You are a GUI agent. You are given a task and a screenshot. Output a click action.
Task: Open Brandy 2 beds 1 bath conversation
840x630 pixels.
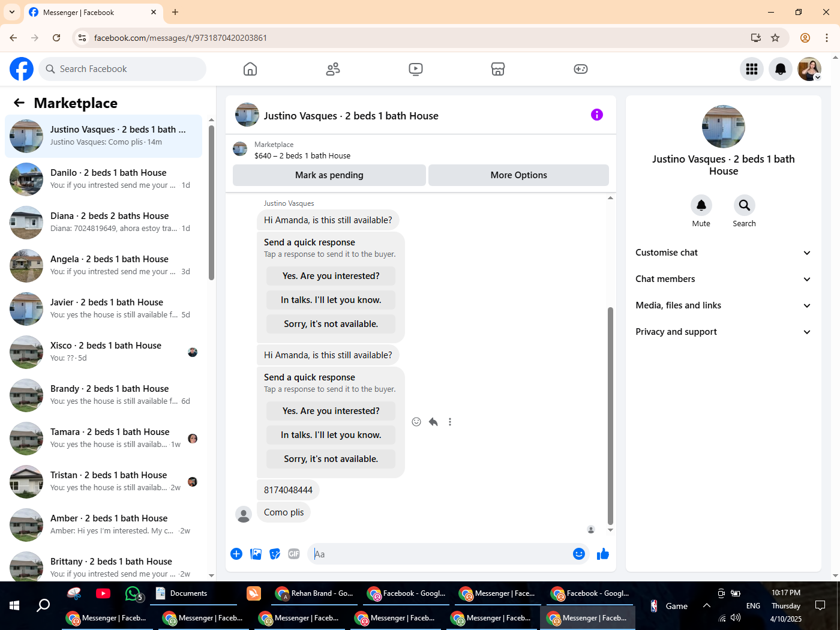104,395
